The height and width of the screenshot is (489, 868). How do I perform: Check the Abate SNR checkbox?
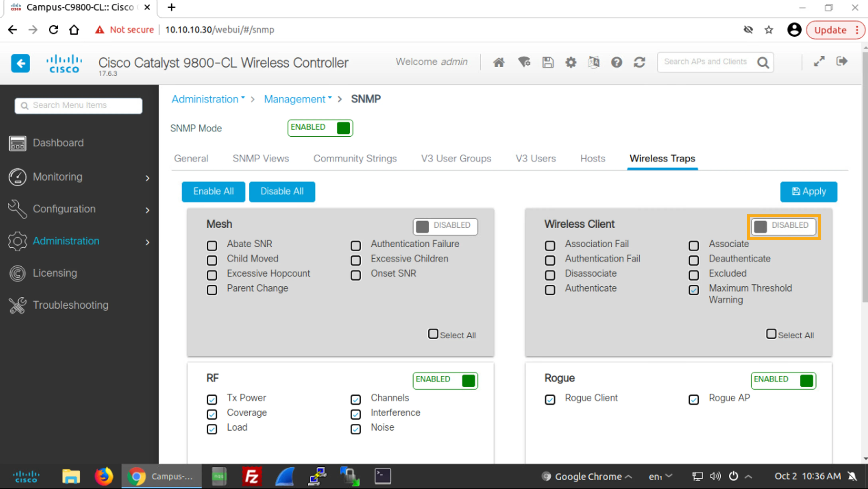point(212,246)
